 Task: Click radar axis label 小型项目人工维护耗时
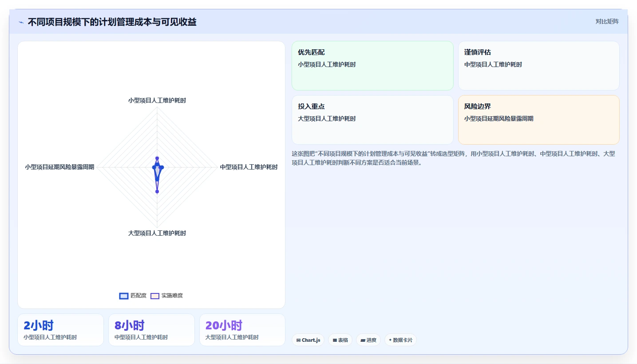coord(157,101)
